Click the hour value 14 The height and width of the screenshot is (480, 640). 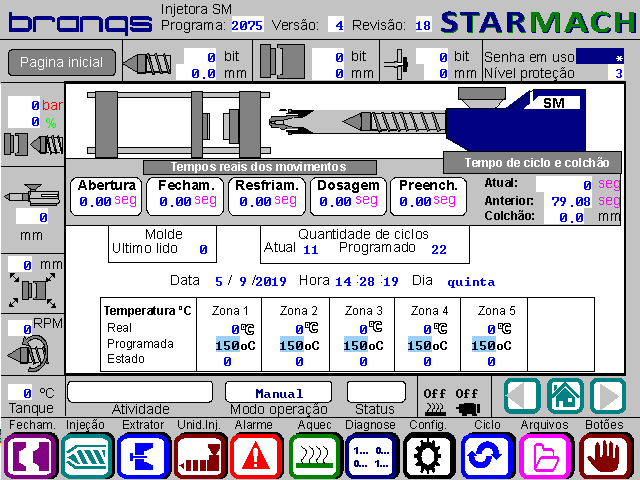click(343, 282)
